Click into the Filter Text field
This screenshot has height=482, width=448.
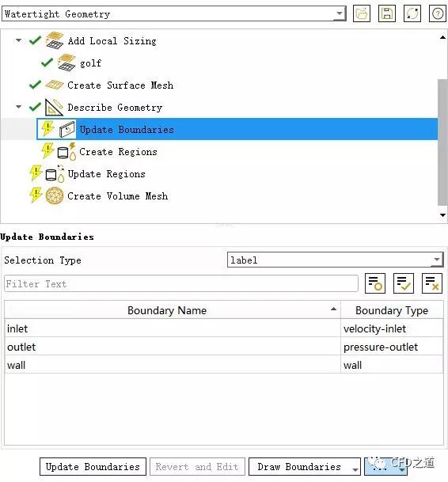181,283
